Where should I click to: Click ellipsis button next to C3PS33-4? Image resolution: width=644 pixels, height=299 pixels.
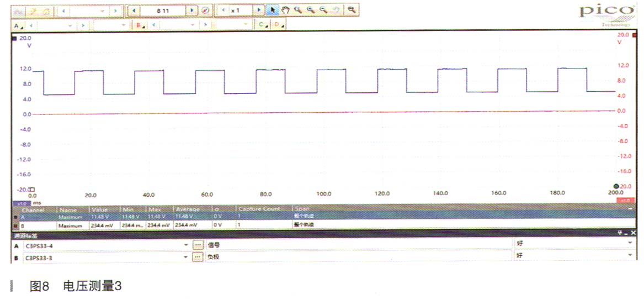coord(198,244)
